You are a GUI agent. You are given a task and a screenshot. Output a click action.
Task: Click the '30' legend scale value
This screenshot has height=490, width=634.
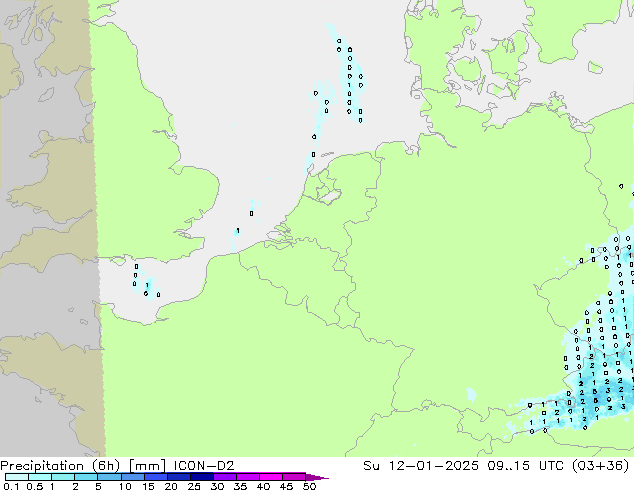point(217,486)
